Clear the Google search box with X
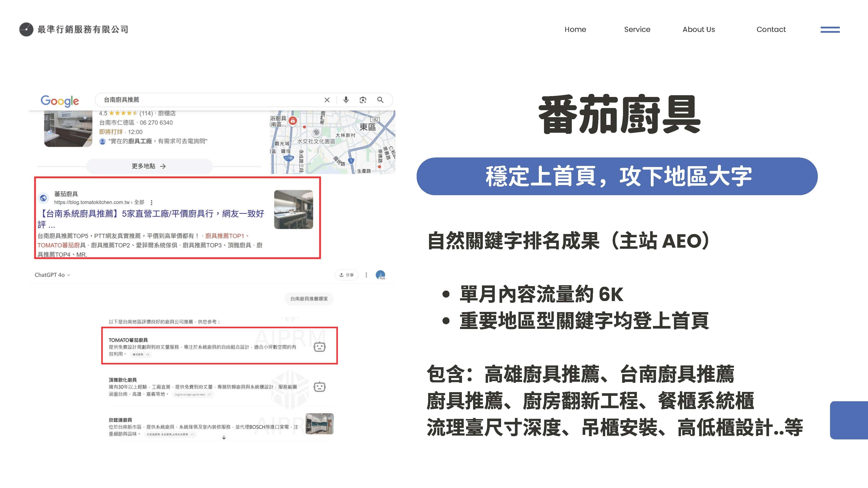This screenshot has width=868, height=488. click(327, 100)
